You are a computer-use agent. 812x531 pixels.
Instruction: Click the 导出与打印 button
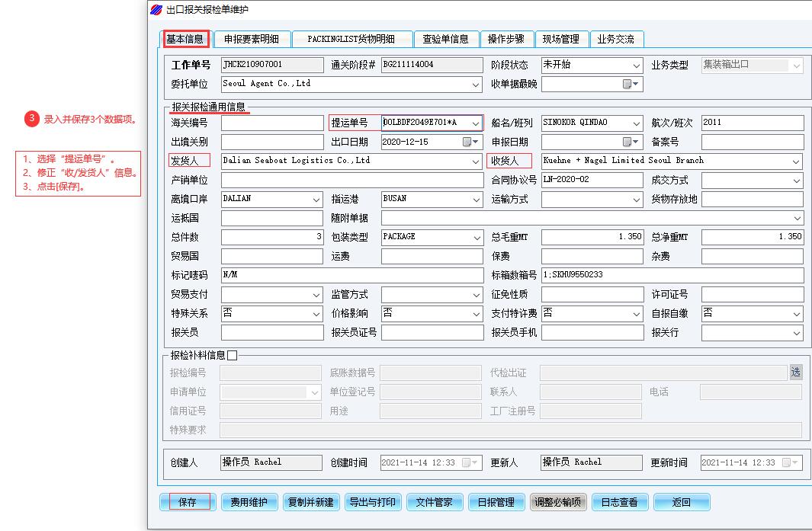tap(373, 502)
